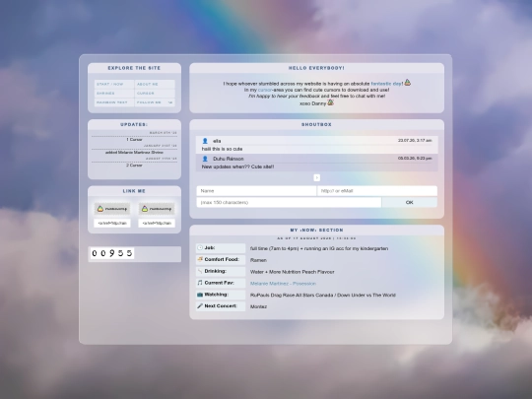
Task: Click the 'New updates when?? Cute site!!' message
Action: click(237, 166)
